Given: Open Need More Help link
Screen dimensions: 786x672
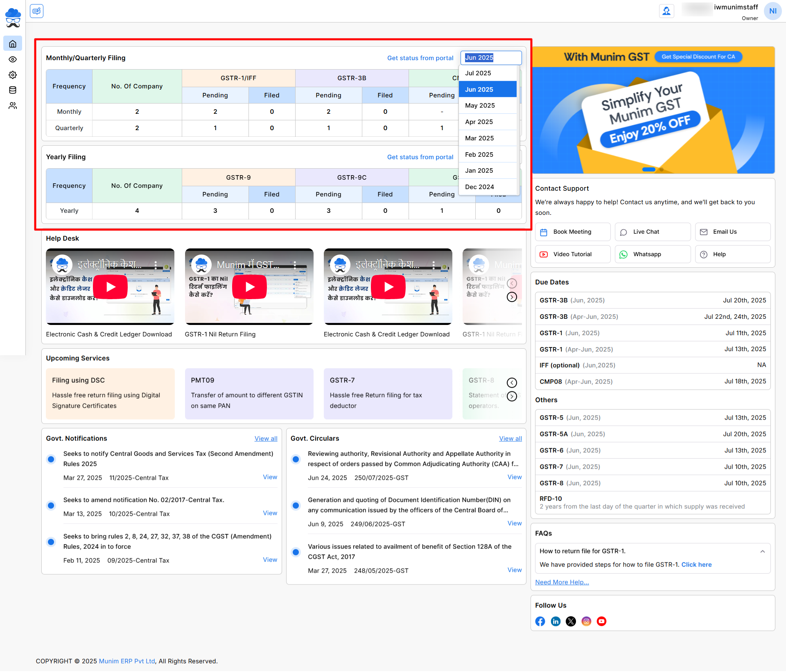Looking at the screenshot, I should pos(562,582).
